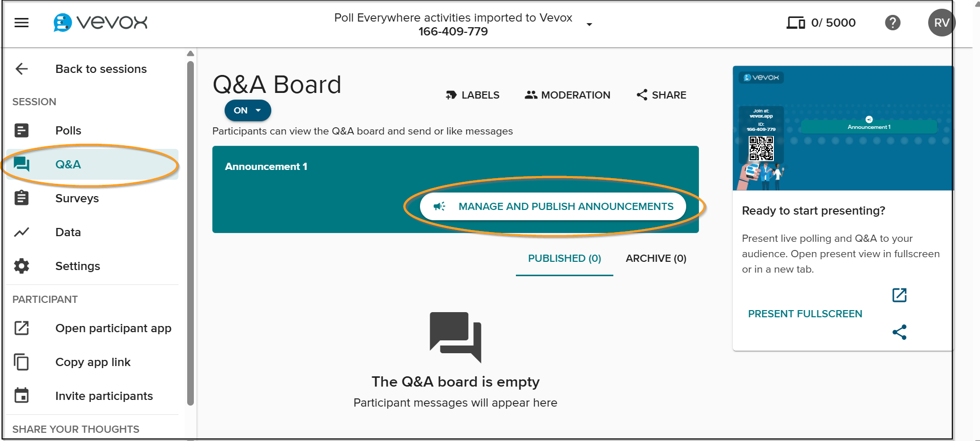Open the Settings gear in sidebar
Image resolution: width=980 pixels, height=441 pixels.
click(22, 266)
